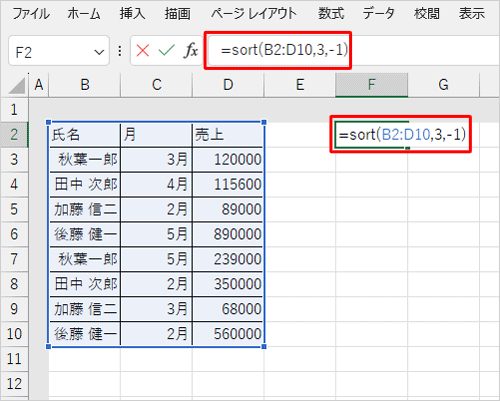
Task: Open the 挿入 ribbon tab
Action: [x=133, y=14]
